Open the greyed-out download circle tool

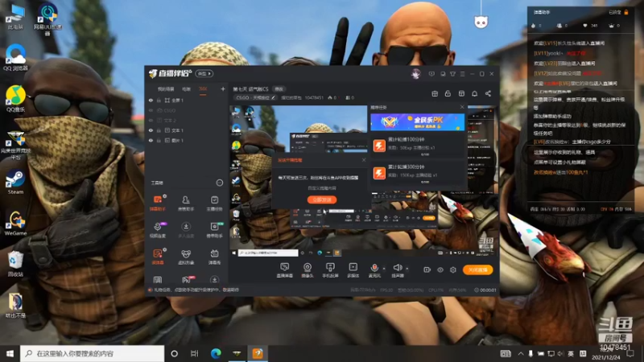click(x=186, y=230)
